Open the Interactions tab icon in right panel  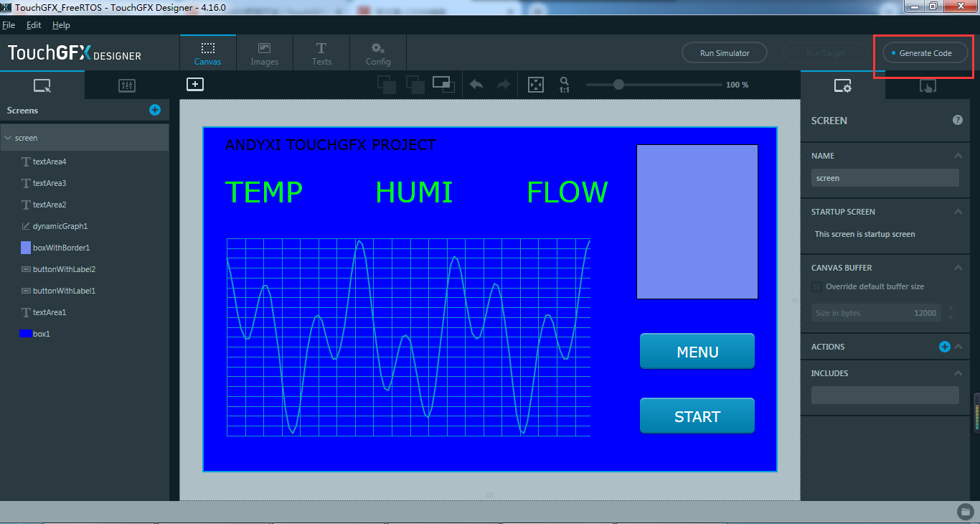coord(928,85)
